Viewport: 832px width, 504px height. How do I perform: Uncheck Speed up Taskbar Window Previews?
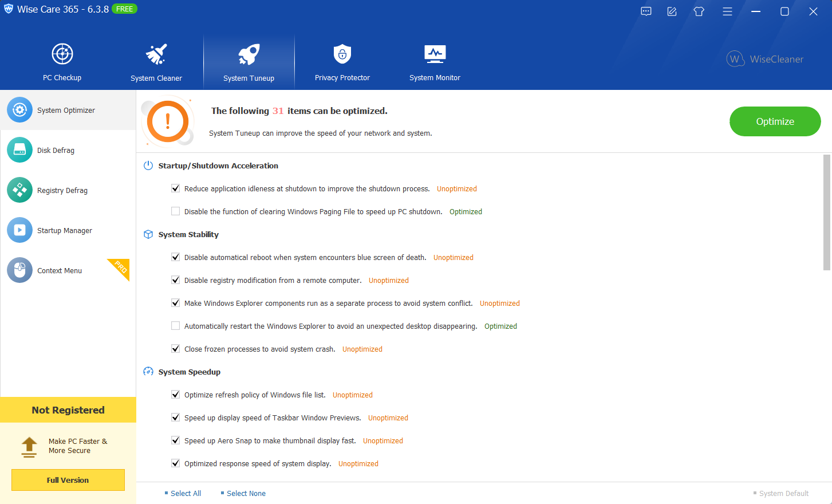tap(176, 418)
